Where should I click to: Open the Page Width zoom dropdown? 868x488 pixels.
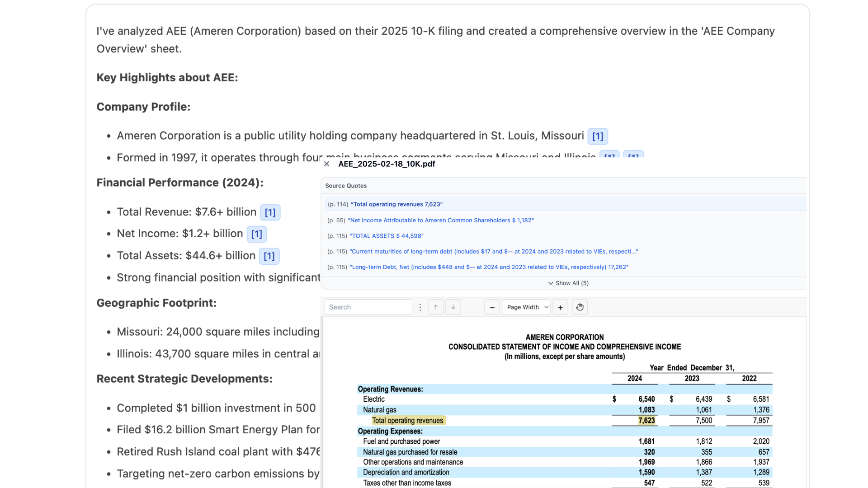click(527, 307)
